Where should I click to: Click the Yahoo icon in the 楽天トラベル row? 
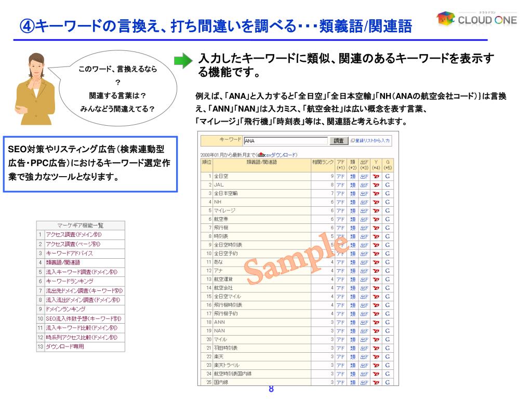coord(376,365)
